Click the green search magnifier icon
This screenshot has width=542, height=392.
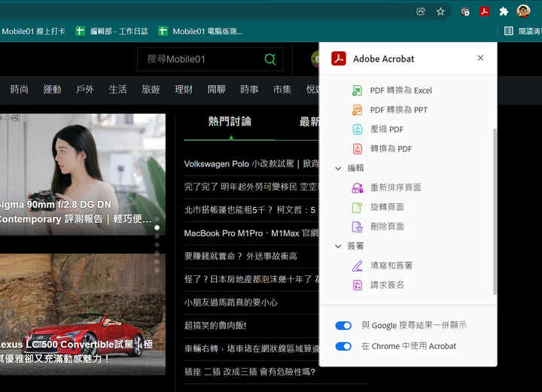point(270,59)
